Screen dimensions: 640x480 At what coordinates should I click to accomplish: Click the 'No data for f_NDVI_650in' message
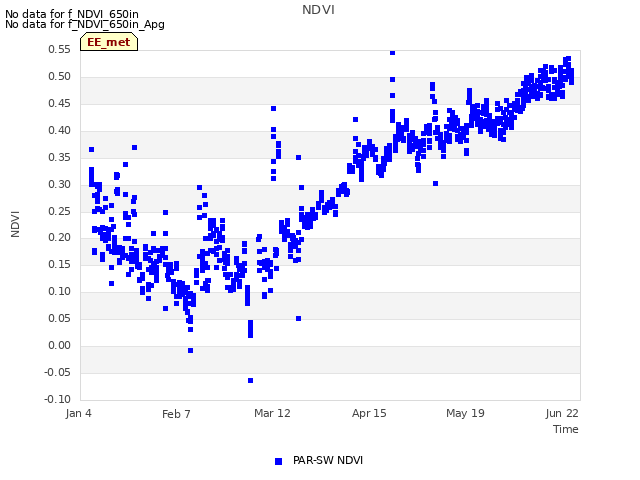pos(72,14)
